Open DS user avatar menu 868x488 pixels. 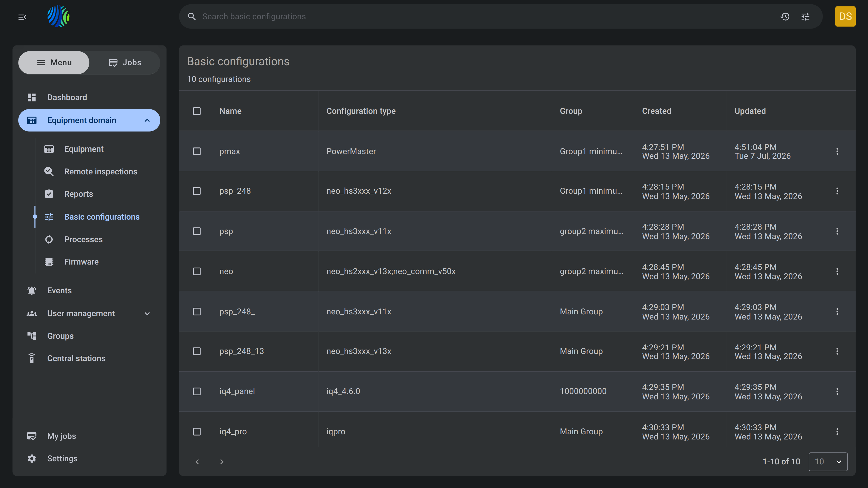[845, 16]
